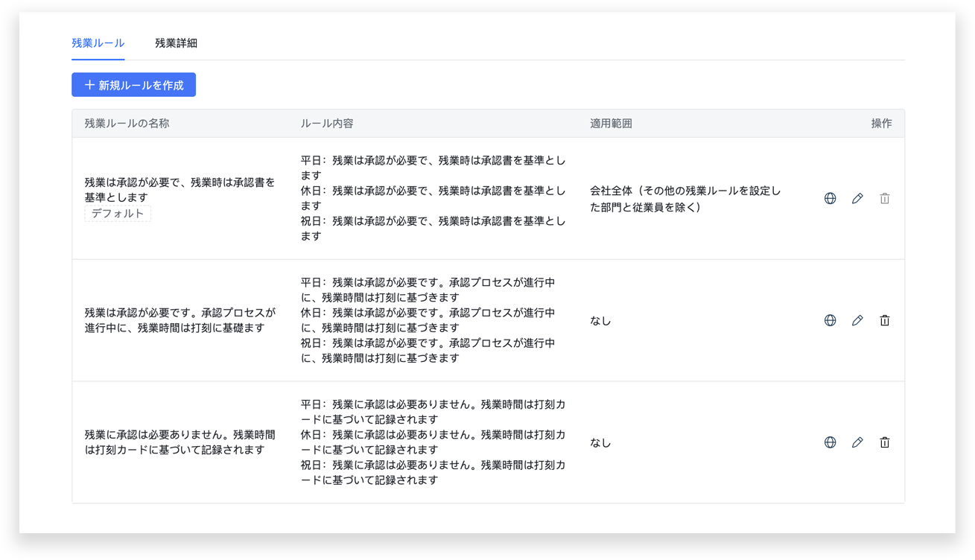Switch to the 残業詳細 tab
This screenshot has height=560, width=975.
[x=176, y=43]
